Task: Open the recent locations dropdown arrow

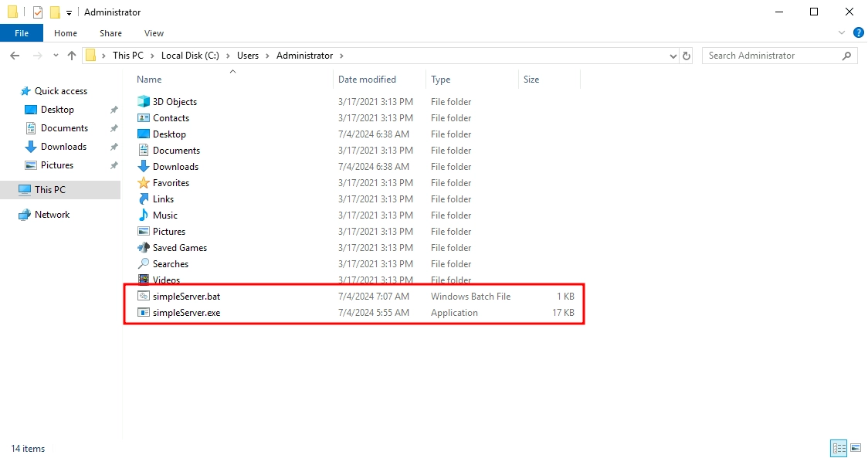Action: (x=56, y=56)
